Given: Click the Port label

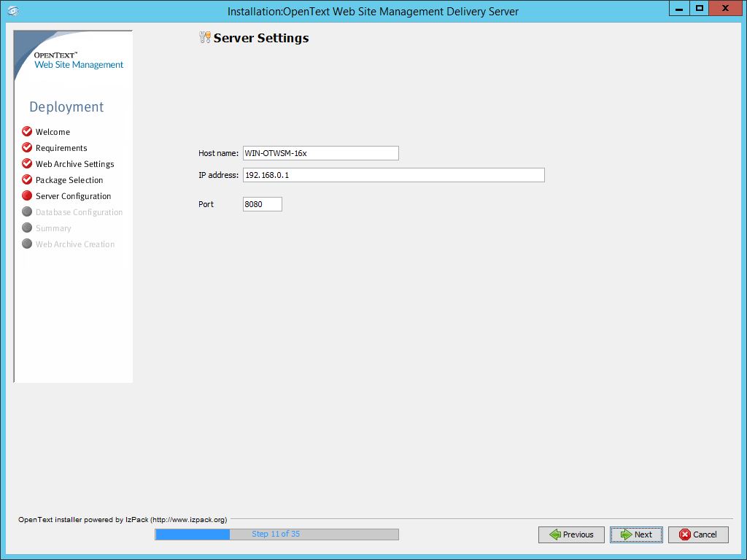Looking at the screenshot, I should (x=206, y=204).
